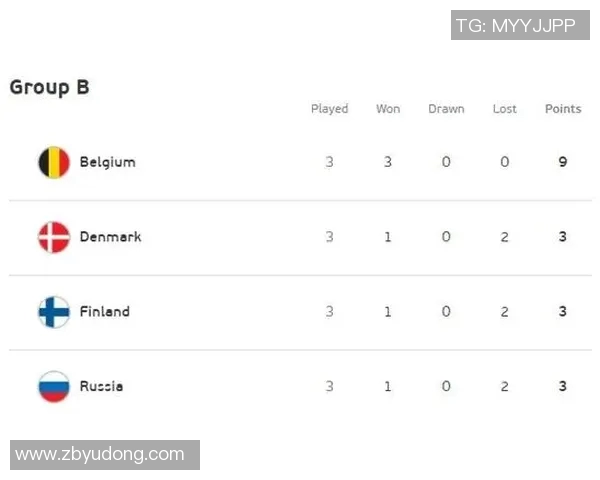Select the Russia team name
This screenshot has height=480, width=600.
[x=101, y=386]
